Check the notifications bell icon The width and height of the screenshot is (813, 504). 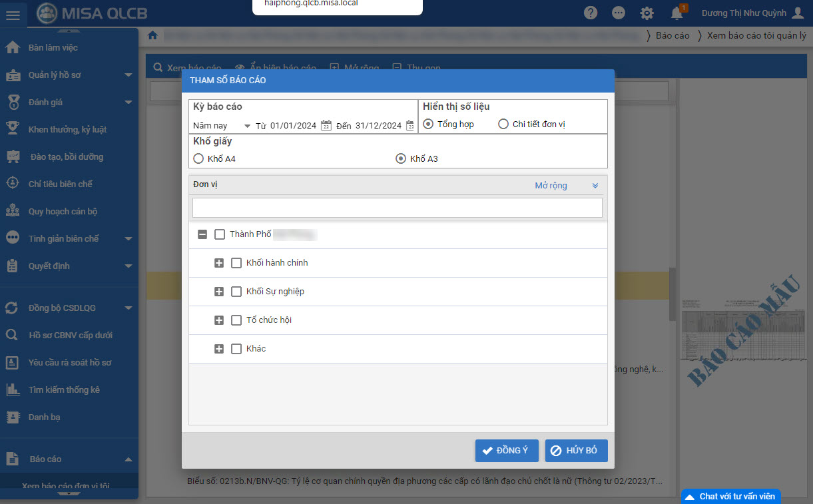[x=677, y=13]
